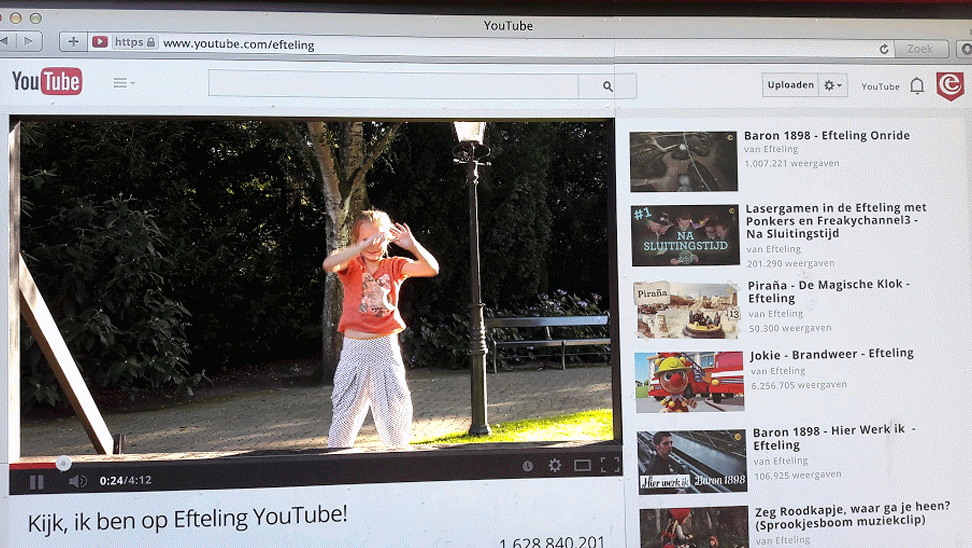Click the 0:24/4:12 time display
This screenshot has height=548, width=972.
coord(125,480)
